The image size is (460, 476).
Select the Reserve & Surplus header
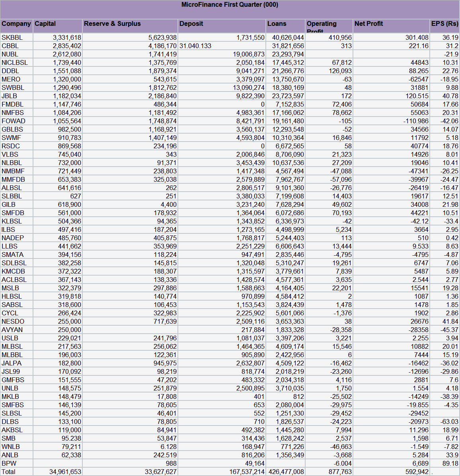tap(112, 24)
